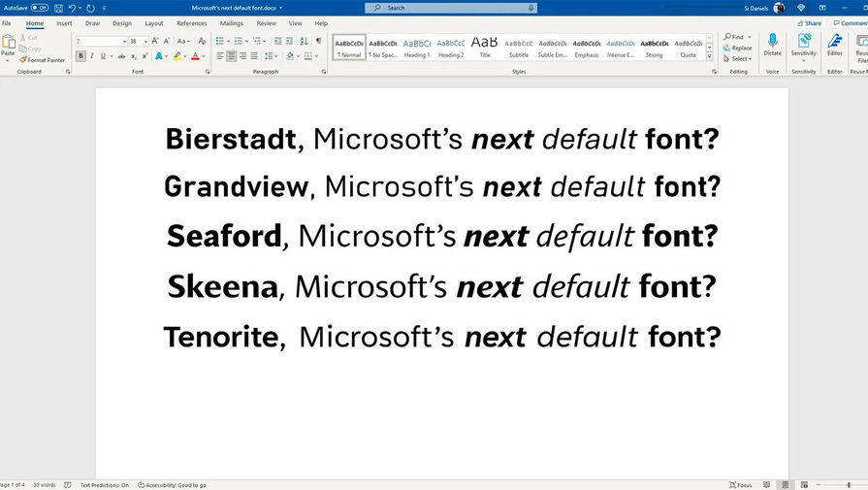Align text to the left
868x490 pixels.
220,56
